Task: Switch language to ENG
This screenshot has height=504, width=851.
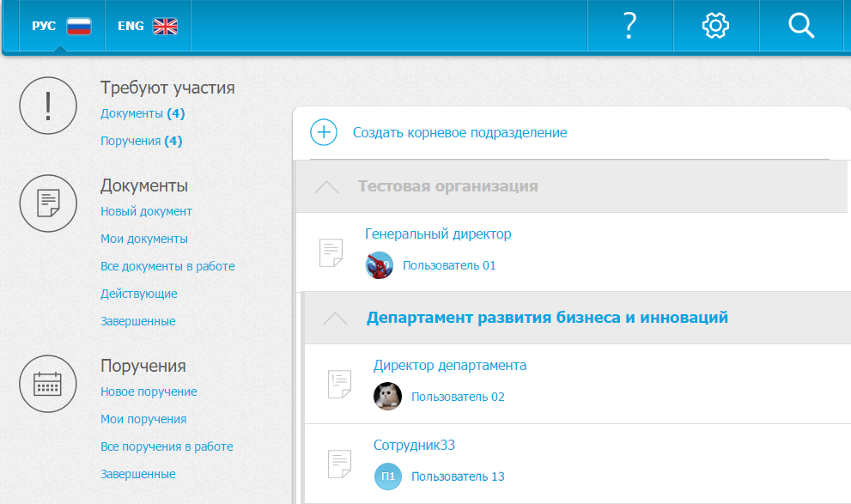Action: click(x=148, y=26)
